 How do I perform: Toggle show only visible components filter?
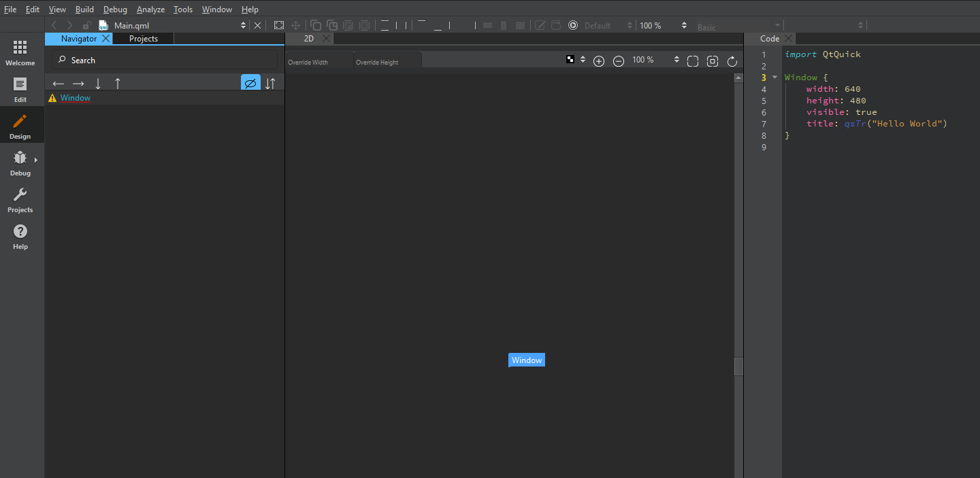(x=250, y=83)
